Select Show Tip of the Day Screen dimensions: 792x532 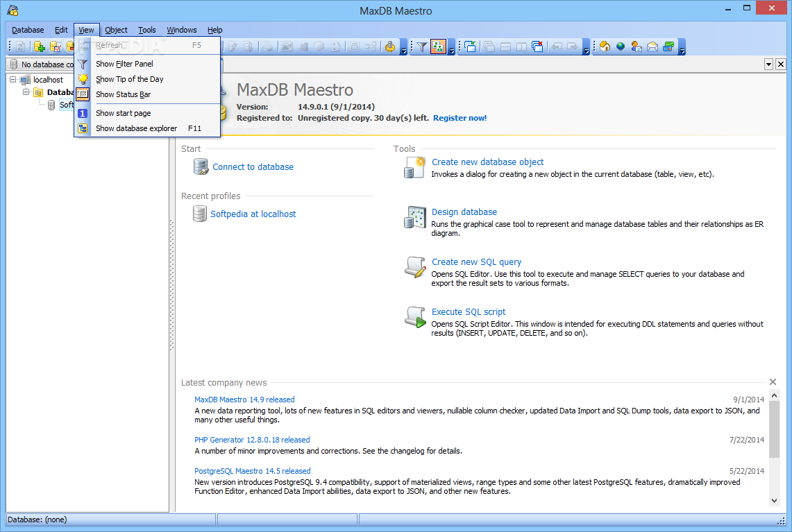pos(147,79)
